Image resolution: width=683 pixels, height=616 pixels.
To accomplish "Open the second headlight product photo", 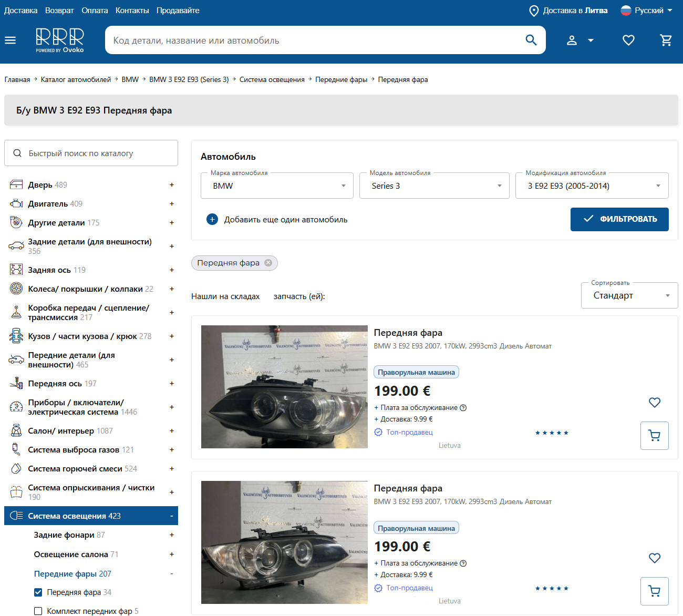I will tap(284, 542).
